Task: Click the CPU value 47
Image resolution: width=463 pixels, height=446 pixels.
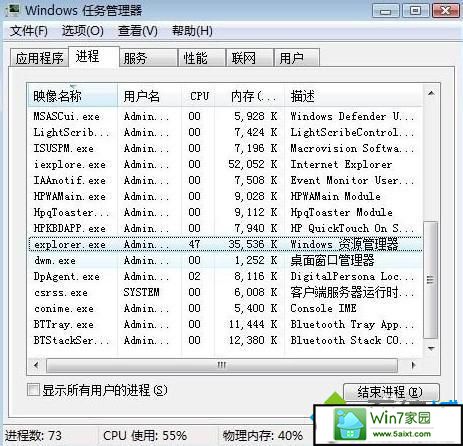Action: click(x=194, y=244)
